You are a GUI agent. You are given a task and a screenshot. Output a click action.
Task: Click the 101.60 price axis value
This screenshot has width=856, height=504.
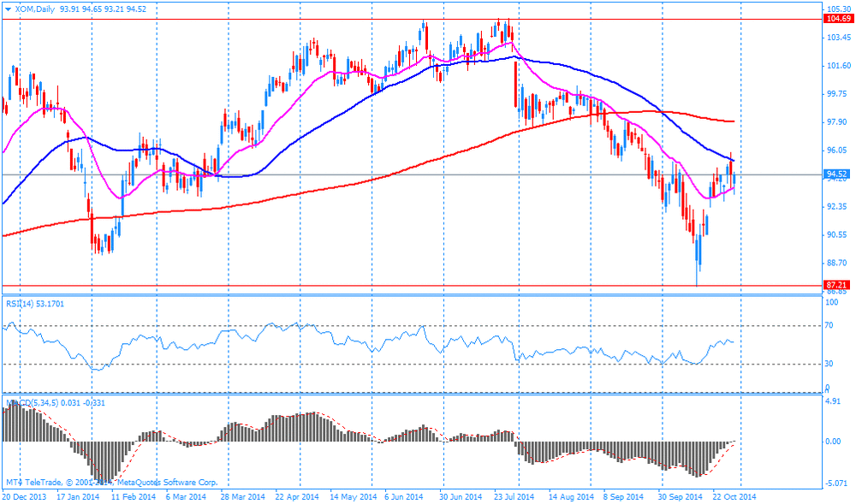pos(839,66)
